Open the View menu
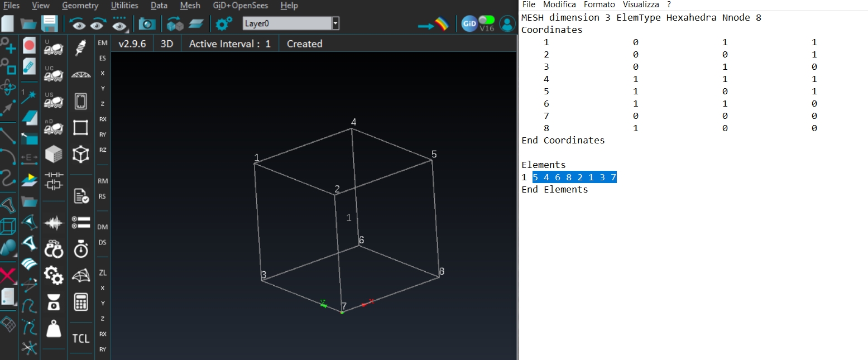 point(41,6)
